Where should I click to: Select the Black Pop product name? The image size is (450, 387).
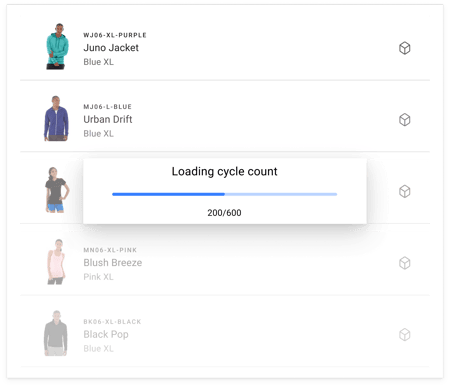pos(106,334)
